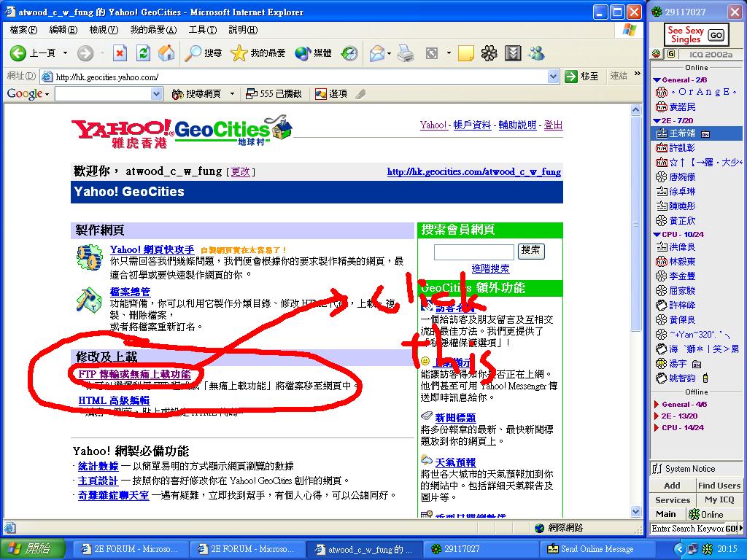
Task: Collapse the ICQ online CPU - 10/24 group
Action: (657, 234)
